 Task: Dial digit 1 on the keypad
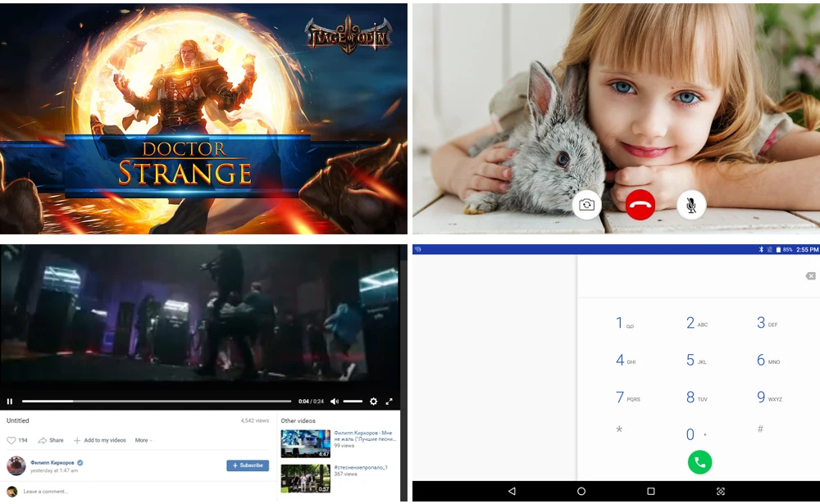click(x=624, y=323)
